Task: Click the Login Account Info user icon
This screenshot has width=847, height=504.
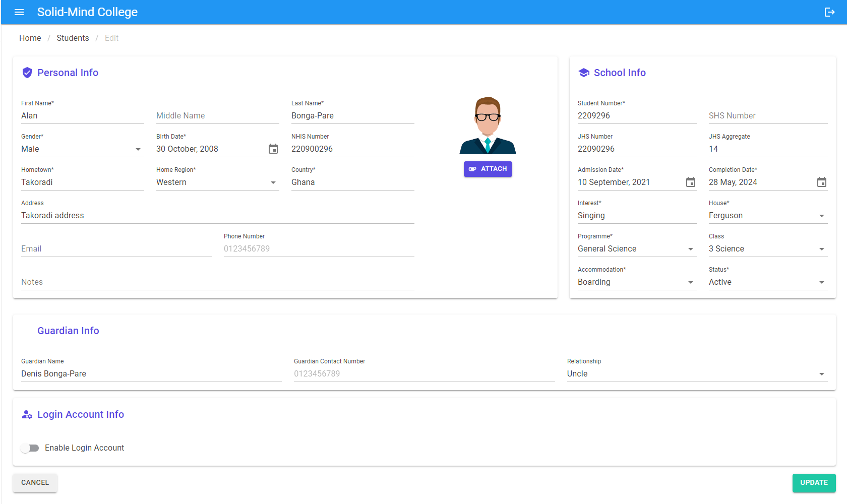Action: 27,414
